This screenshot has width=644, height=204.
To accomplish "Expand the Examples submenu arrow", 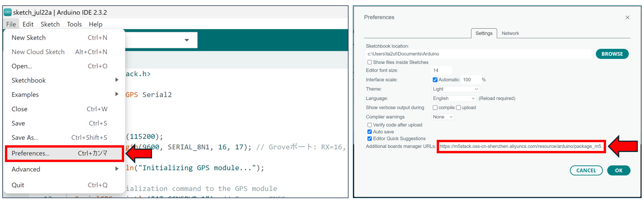I will [x=117, y=94].
